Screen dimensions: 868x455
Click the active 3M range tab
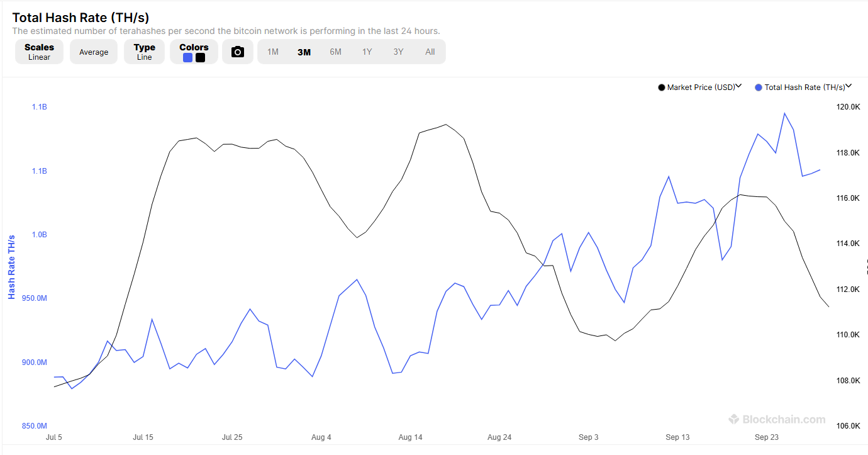[x=304, y=52]
